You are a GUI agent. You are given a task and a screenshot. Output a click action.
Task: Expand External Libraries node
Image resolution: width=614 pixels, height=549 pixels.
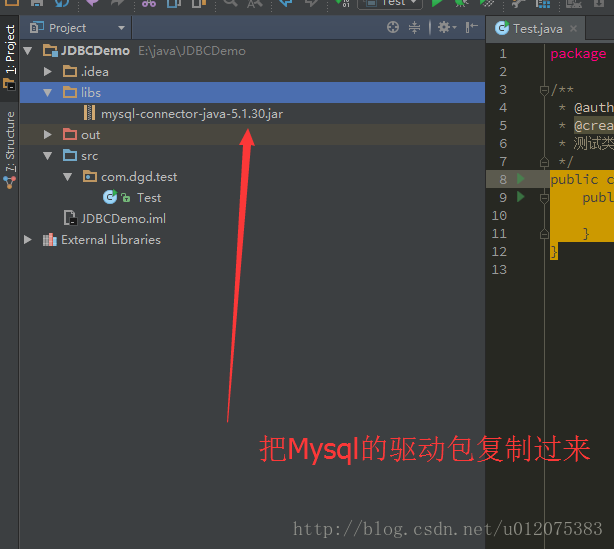pos(27,239)
